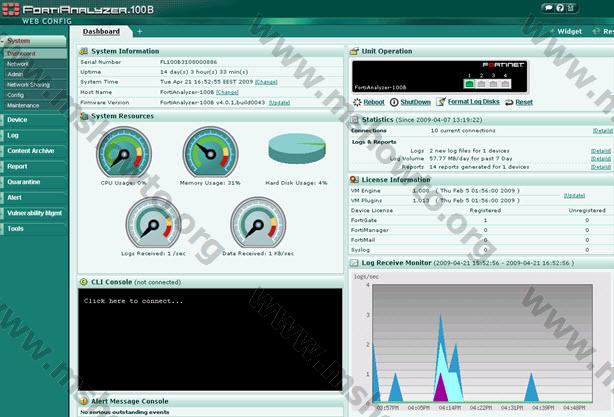The image size is (614, 417).
Task: Expand the Tools menu section
Action: coord(33,229)
